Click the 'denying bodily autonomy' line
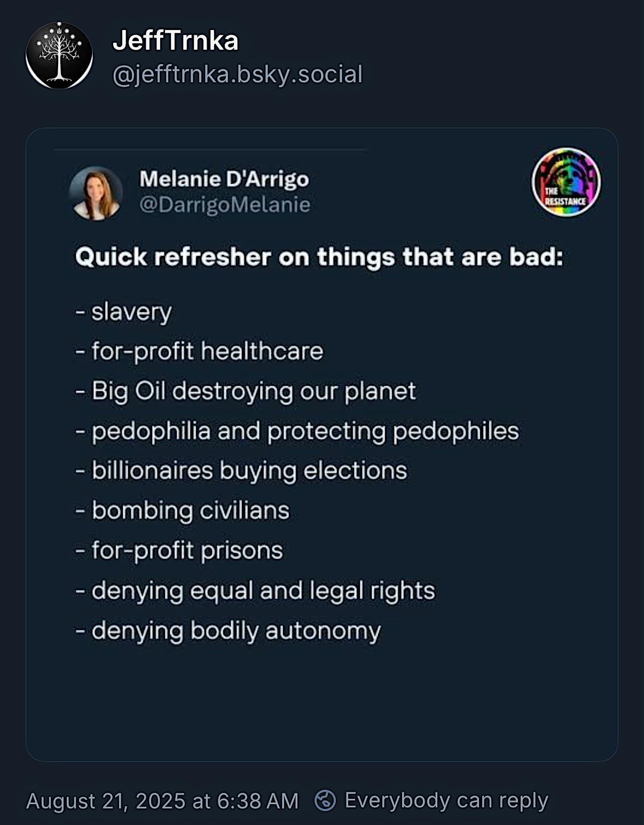This screenshot has height=825, width=644. (x=229, y=631)
